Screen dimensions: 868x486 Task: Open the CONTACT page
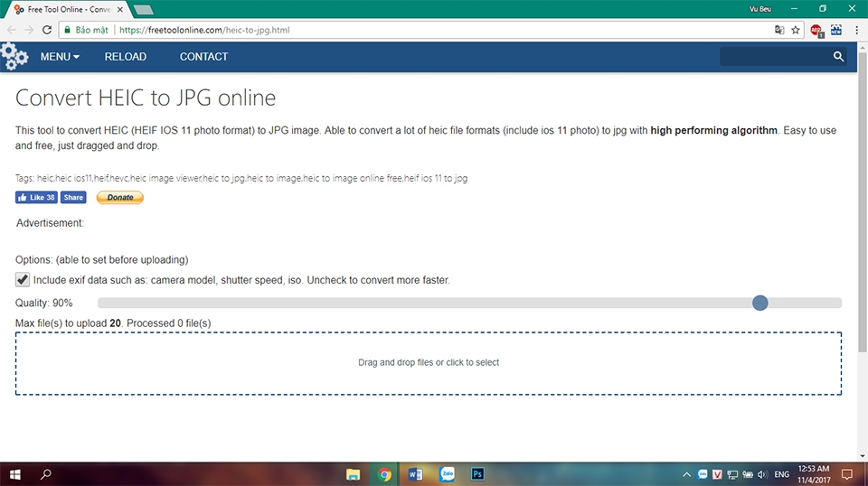point(203,56)
